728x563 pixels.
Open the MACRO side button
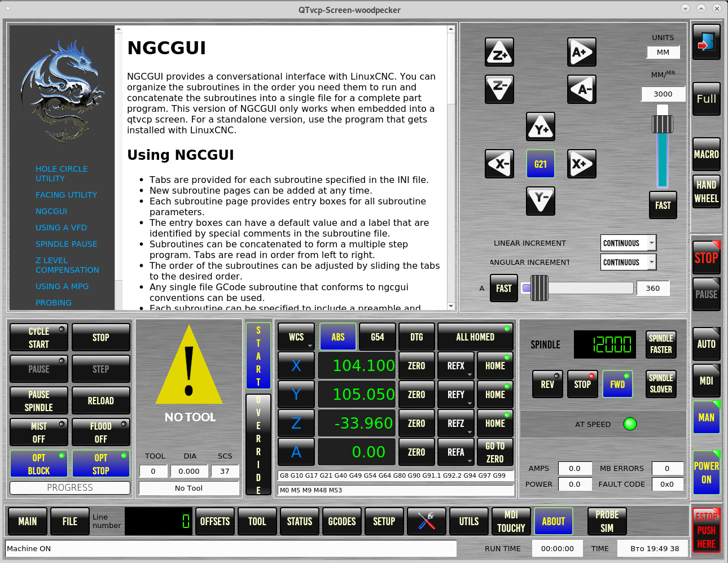tap(707, 154)
